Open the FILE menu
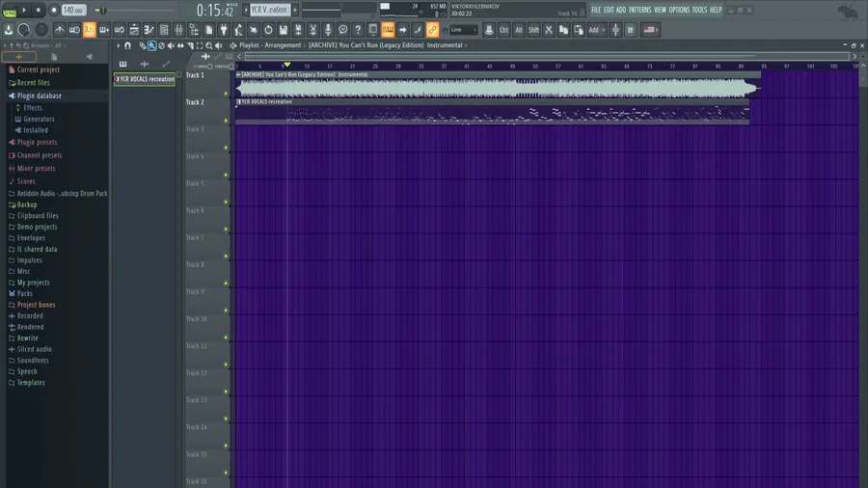 596,10
